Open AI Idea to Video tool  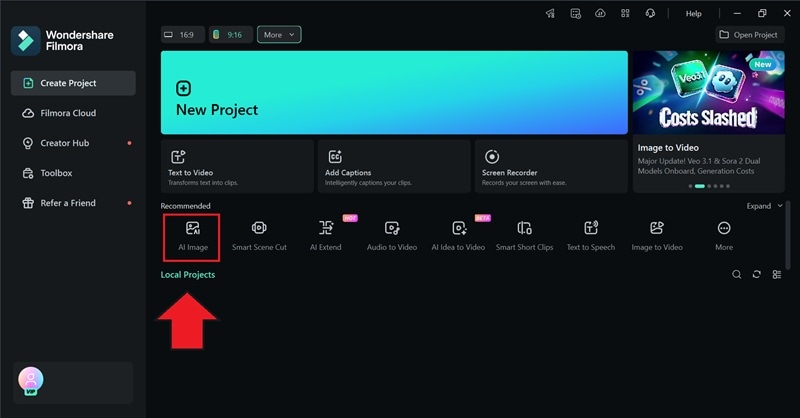coord(458,237)
